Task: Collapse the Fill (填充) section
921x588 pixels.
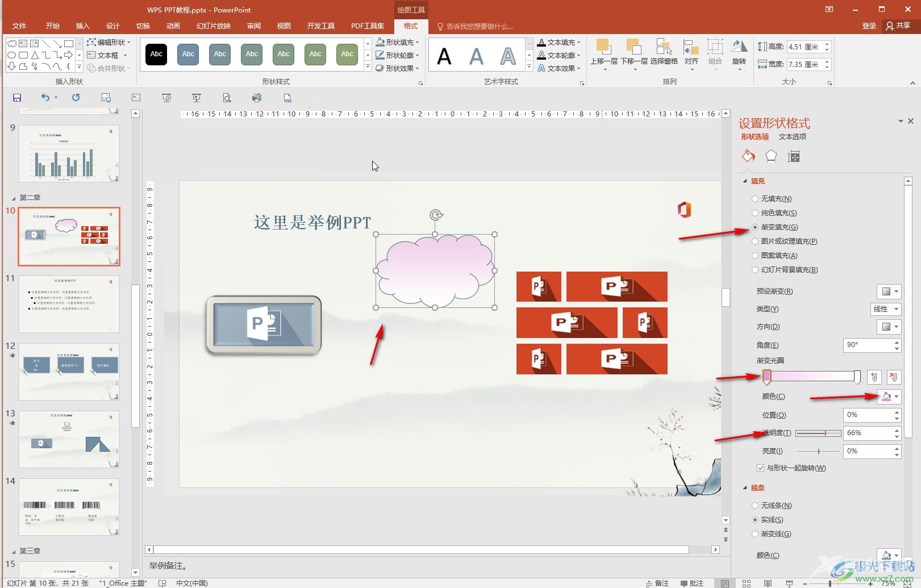Action: [x=745, y=181]
